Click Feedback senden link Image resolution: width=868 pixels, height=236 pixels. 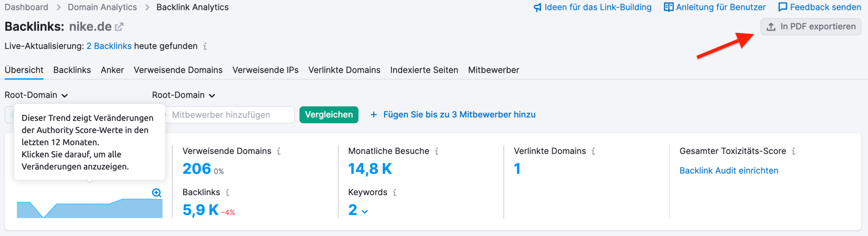tap(819, 7)
